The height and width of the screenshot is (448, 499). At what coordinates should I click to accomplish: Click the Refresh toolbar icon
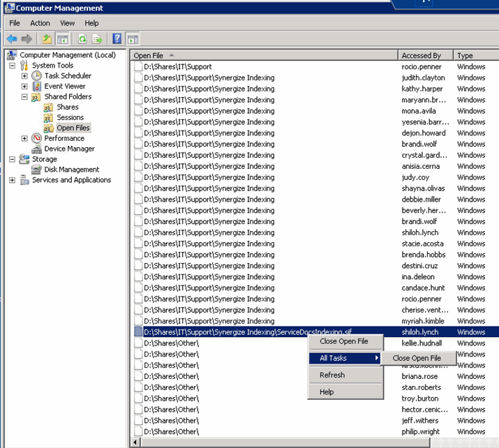click(82, 39)
